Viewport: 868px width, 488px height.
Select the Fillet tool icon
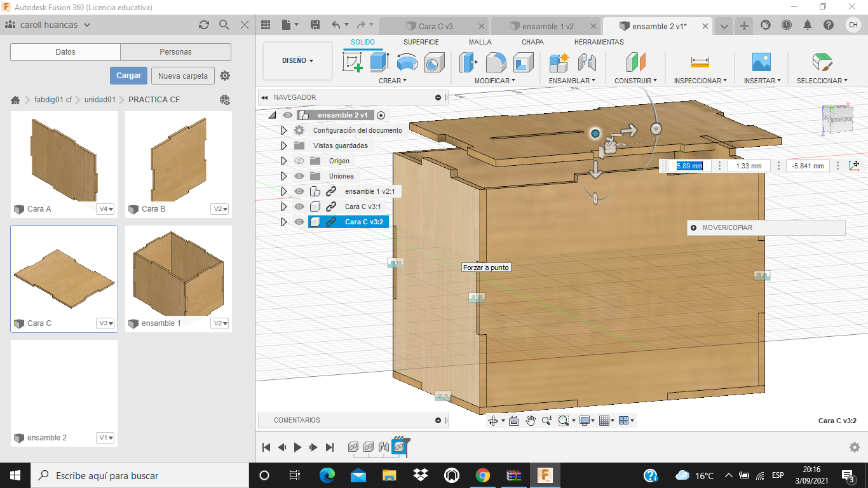tap(496, 62)
